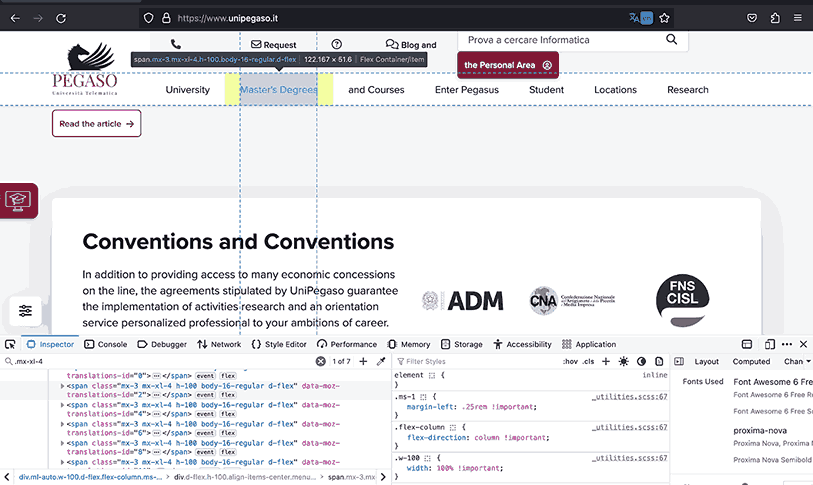Click the Read the article button
Screen dimensions: 813x485
(96, 124)
